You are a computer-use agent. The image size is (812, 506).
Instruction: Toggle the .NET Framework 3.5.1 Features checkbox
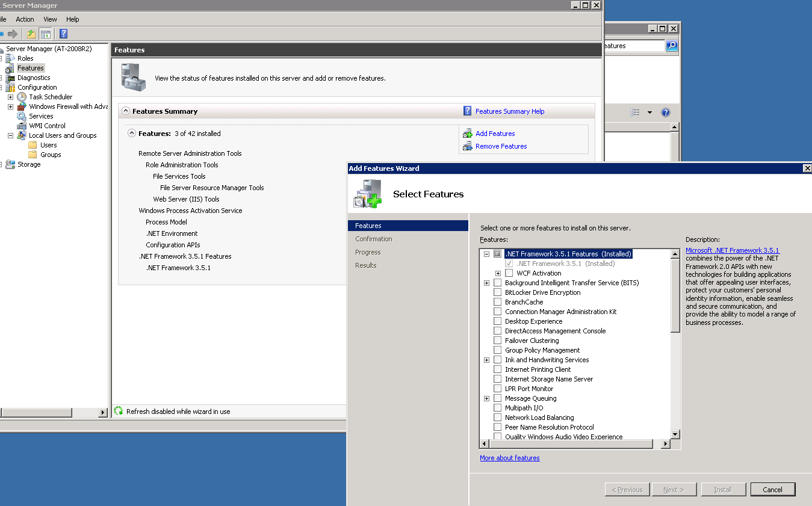tap(497, 254)
